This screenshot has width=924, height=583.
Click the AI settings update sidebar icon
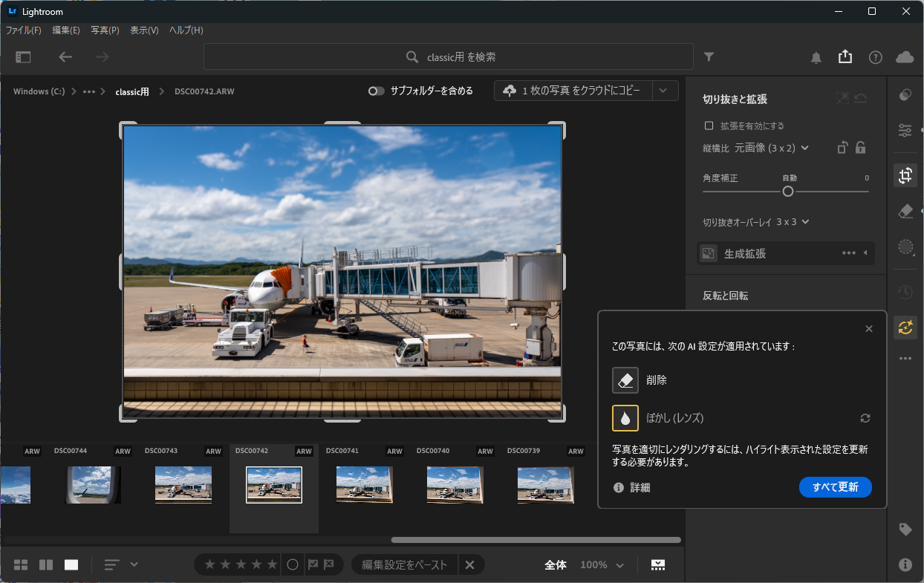pos(905,328)
